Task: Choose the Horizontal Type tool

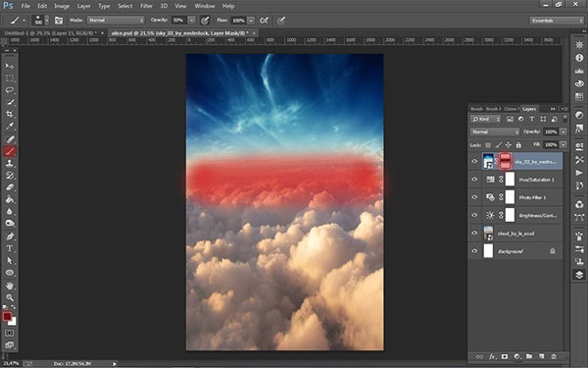Action: click(x=10, y=248)
